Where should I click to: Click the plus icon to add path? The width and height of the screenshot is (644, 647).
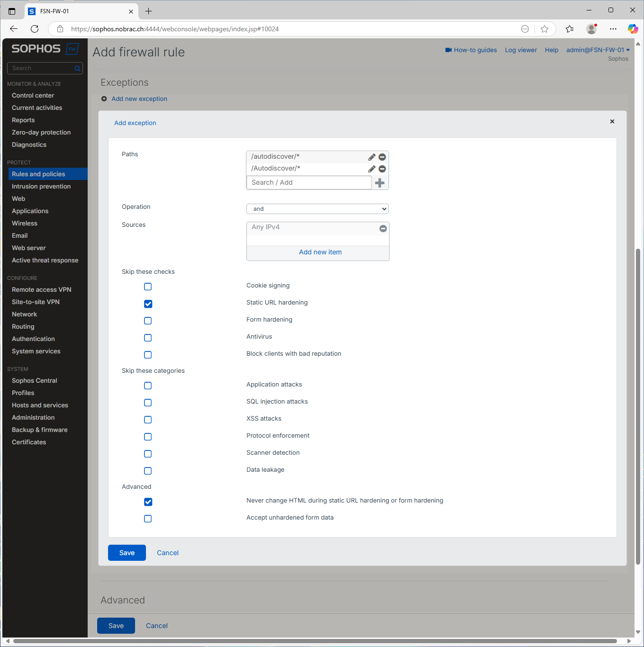[x=380, y=183]
